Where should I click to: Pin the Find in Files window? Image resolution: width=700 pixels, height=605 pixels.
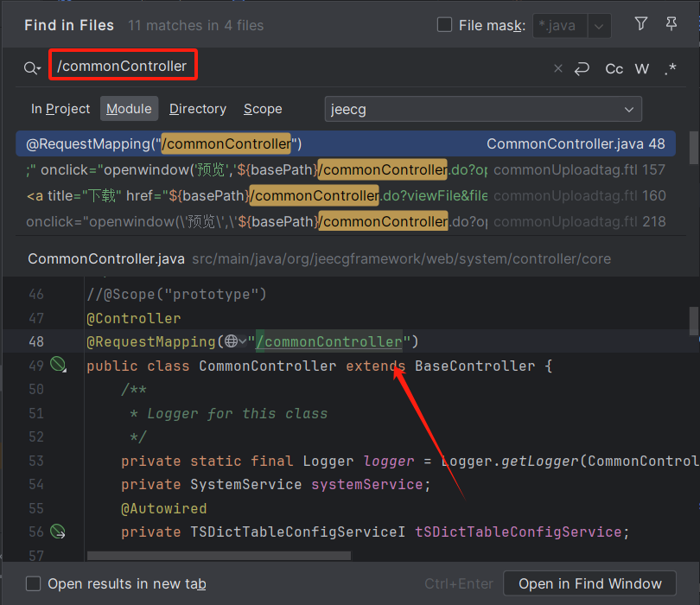tap(671, 23)
